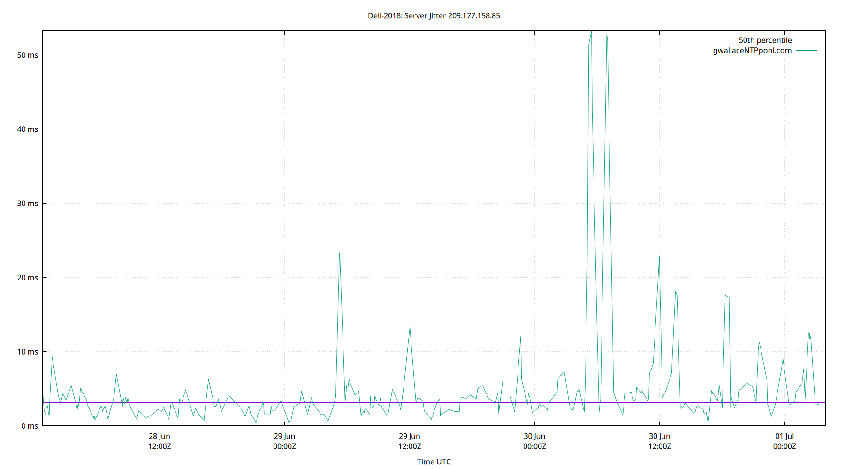Click the '01 Jul 00:00Z' x-axis label
The image size is (868, 469).
[x=784, y=441]
